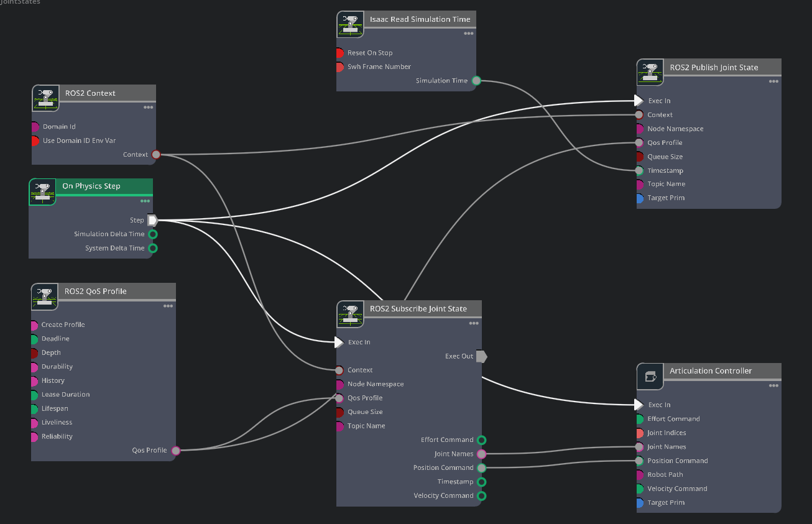812x524 pixels.
Task: Click the Reliability input port
Action: click(x=35, y=437)
